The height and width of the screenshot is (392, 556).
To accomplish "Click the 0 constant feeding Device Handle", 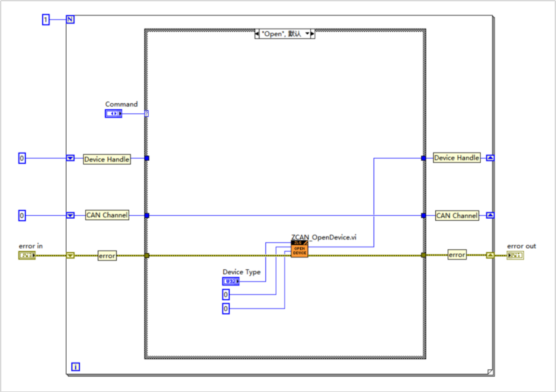I will 22,158.
